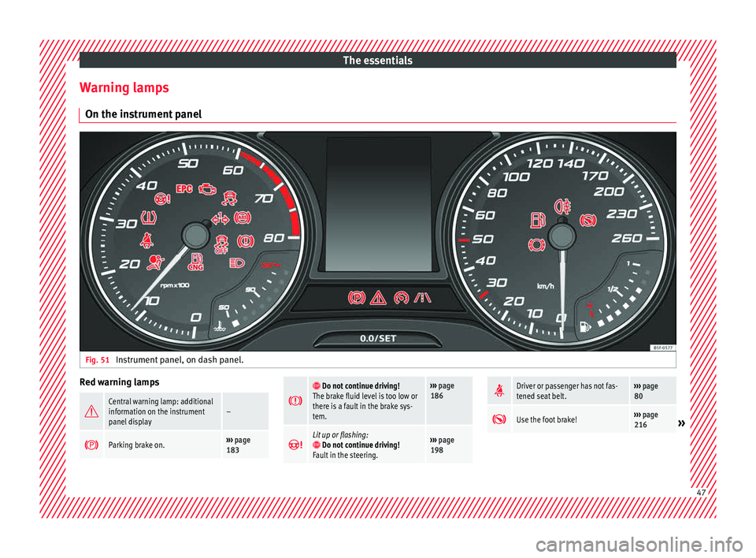Click the brake fluid warning icon in table
The width and height of the screenshot is (756, 558).
pos(295,400)
